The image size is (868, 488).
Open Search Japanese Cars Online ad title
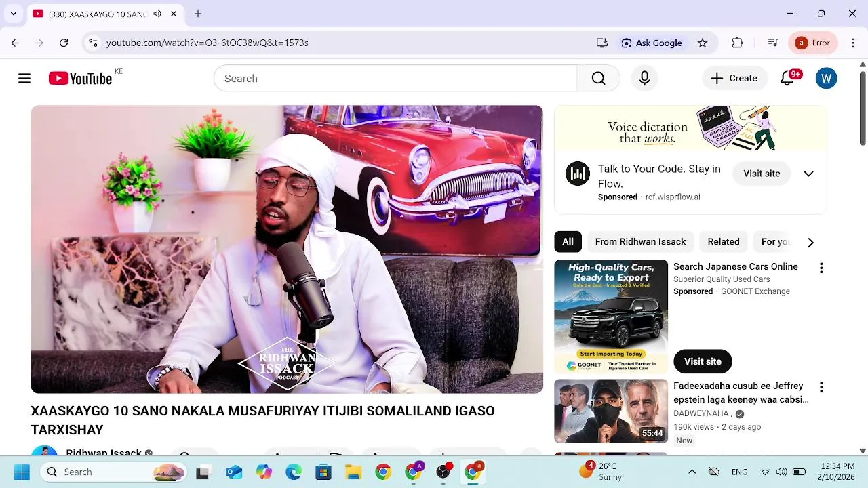point(736,266)
